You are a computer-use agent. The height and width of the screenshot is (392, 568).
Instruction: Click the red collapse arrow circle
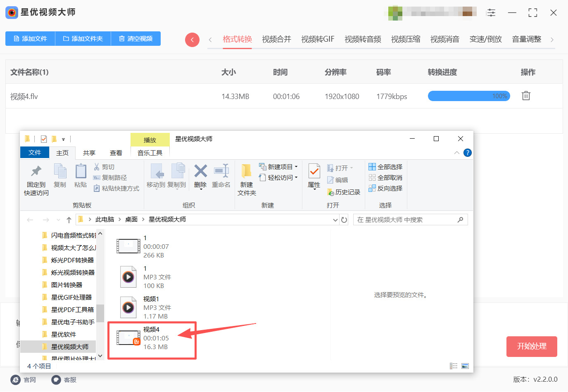pos(192,40)
